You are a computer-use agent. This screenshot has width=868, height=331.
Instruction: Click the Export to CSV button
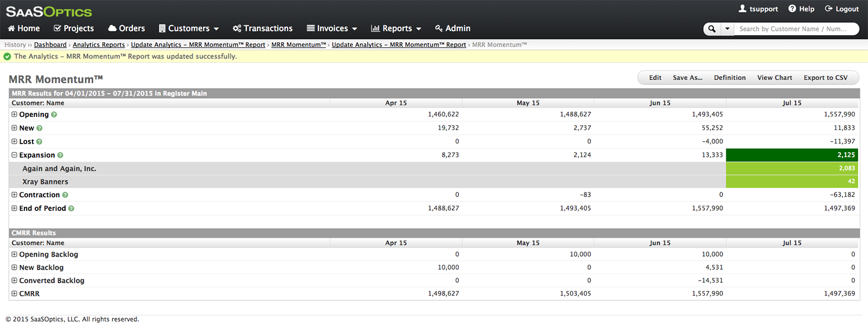pyautogui.click(x=825, y=78)
